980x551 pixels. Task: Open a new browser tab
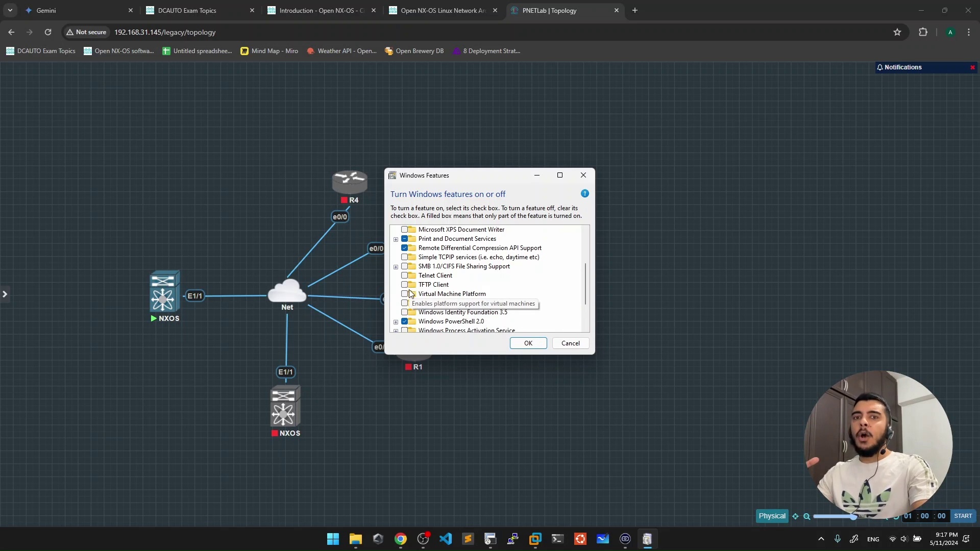coord(635,10)
